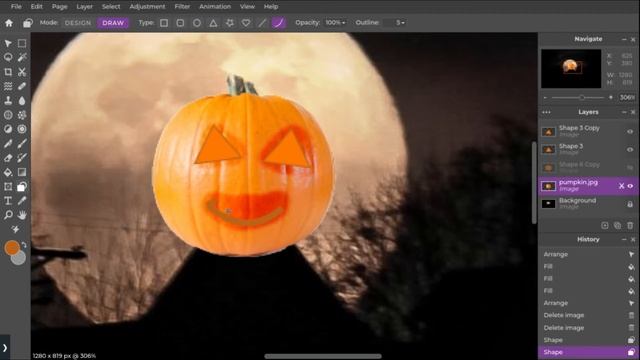Add a new layer in the Layers panel
The width and height of the screenshot is (640, 360).
click(x=605, y=225)
